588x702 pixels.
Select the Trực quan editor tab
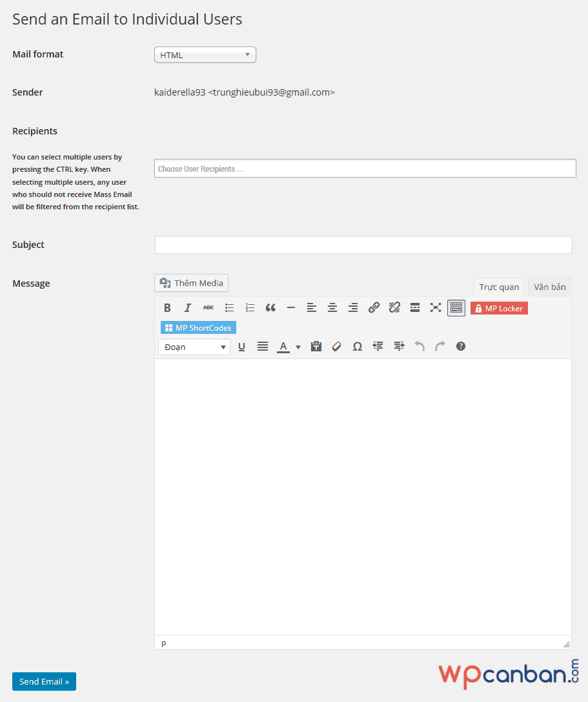(499, 287)
